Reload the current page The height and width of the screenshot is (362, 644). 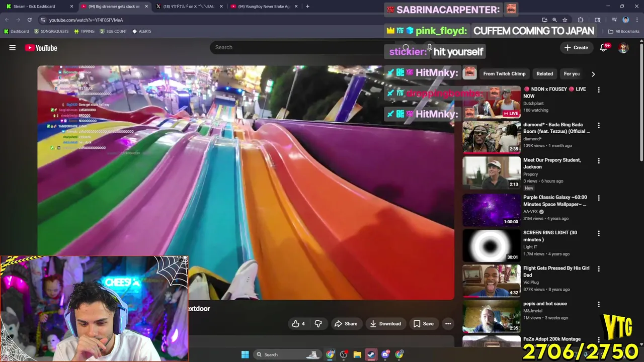(30, 20)
